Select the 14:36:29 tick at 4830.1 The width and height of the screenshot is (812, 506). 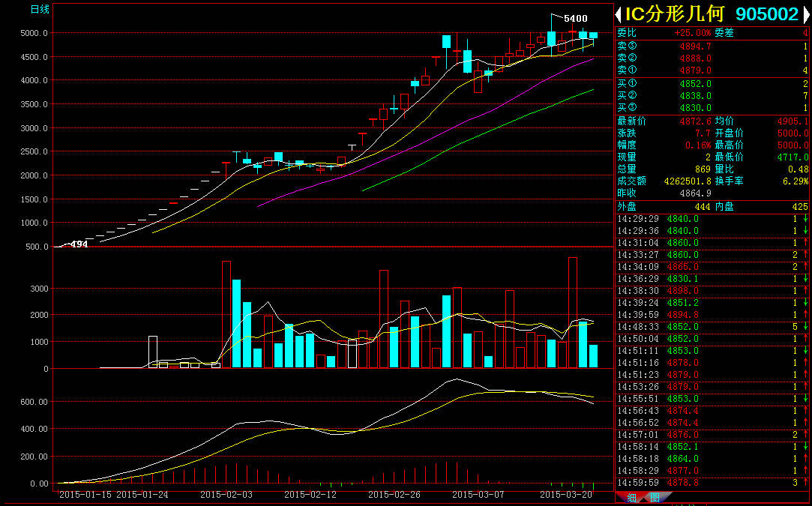pyautogui.click(x=712, y=279)
